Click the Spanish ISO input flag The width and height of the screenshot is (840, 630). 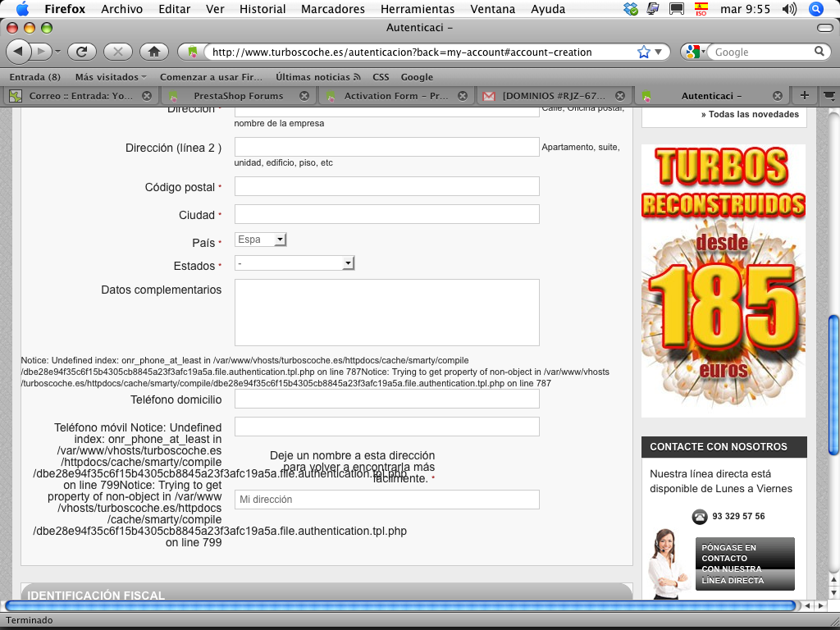[x=701, y=8]
